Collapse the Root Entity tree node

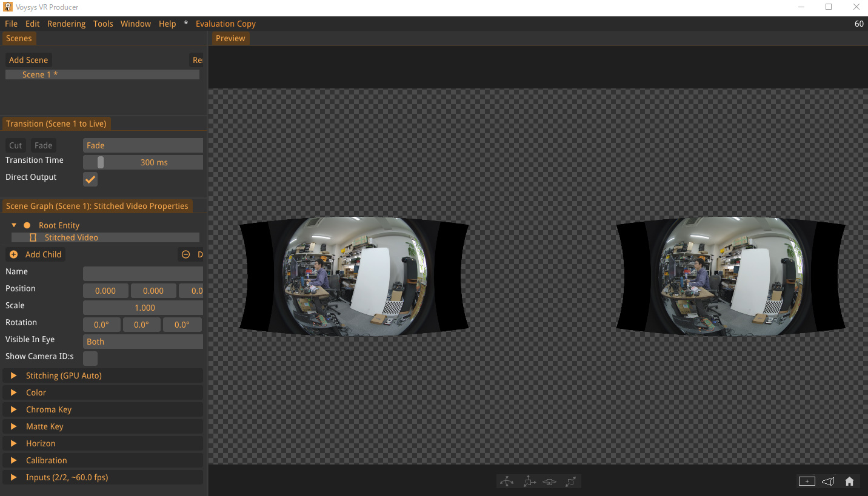point(14,225)
